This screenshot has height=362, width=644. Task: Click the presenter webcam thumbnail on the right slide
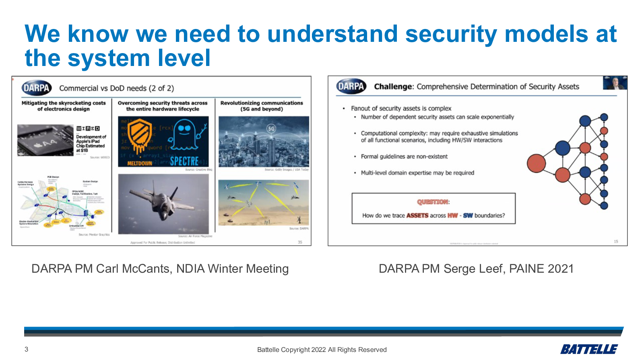click(615, 82)
